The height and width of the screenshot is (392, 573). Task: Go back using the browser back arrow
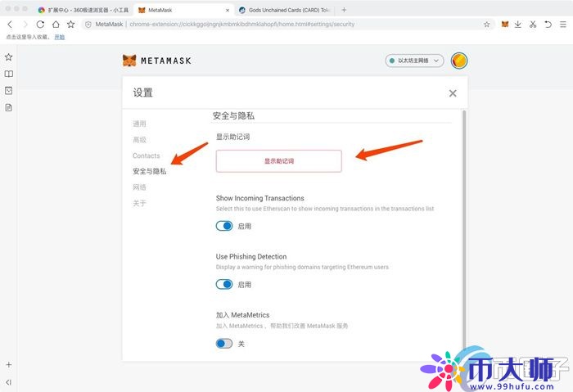10,24
